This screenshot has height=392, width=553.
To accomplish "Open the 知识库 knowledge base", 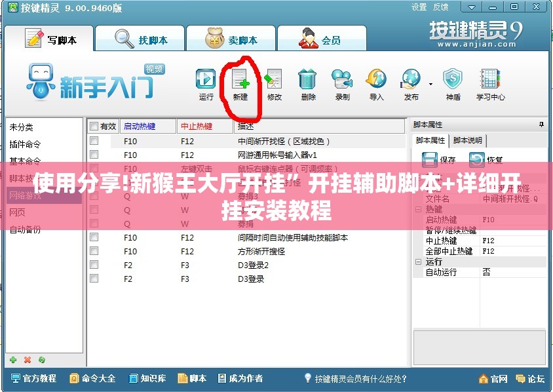I will click(x=147, y=379).
